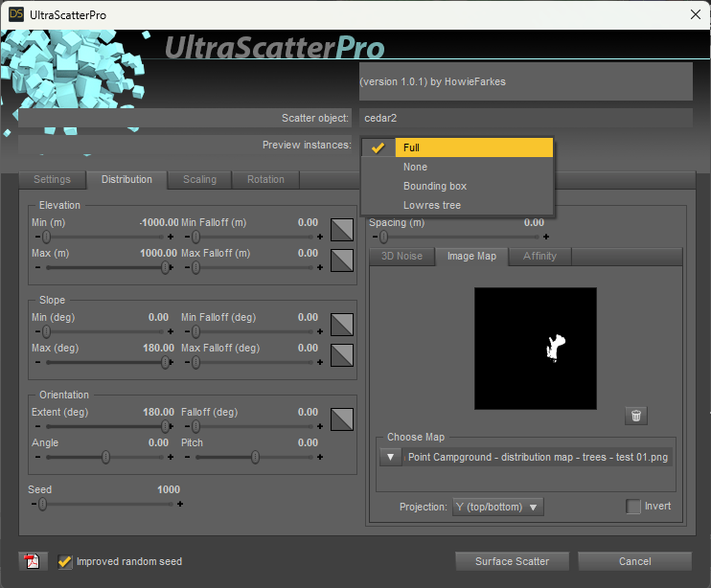Increase Slope Max (deg) with plus
The image size is (711, 588).
(x=171, y=362)
